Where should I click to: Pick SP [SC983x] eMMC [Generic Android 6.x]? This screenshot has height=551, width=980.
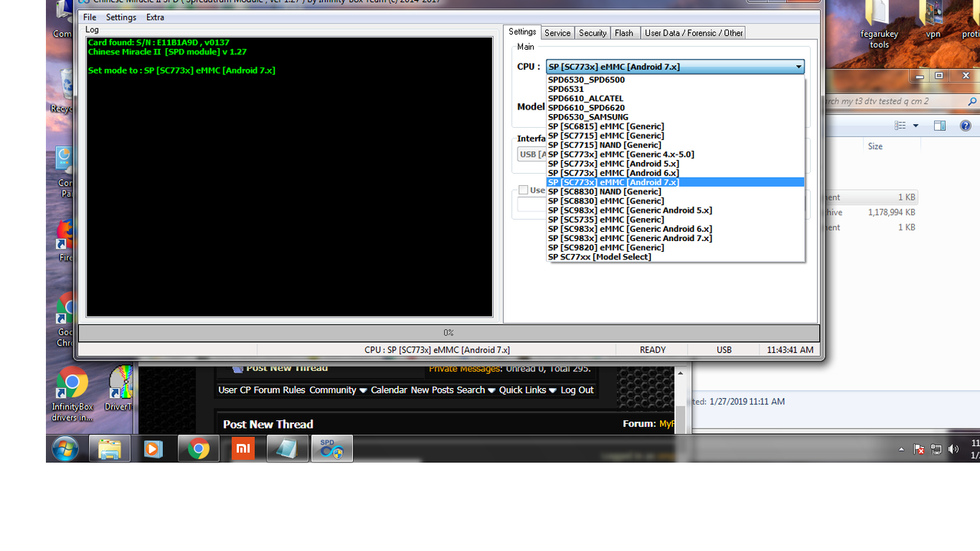675,229
